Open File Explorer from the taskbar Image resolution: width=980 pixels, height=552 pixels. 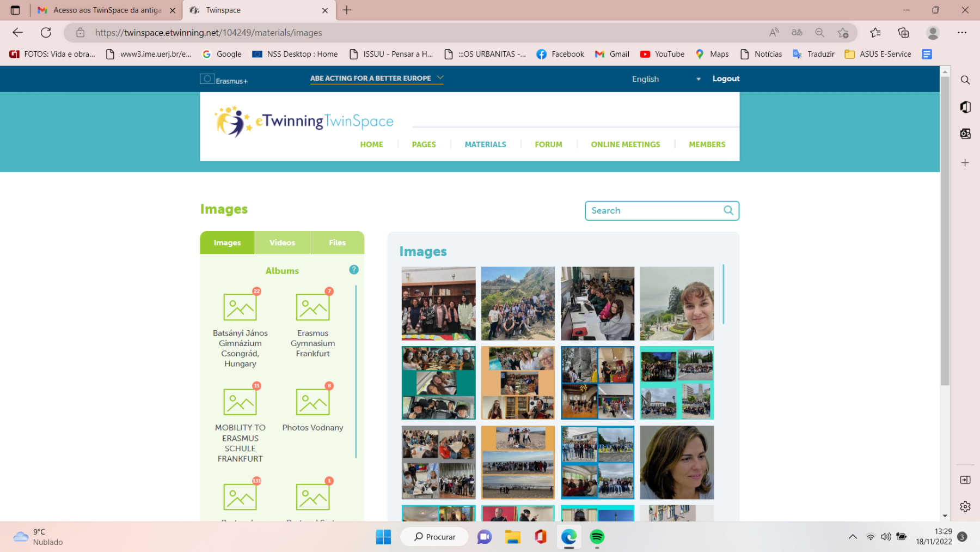click(x=512, y=537)
